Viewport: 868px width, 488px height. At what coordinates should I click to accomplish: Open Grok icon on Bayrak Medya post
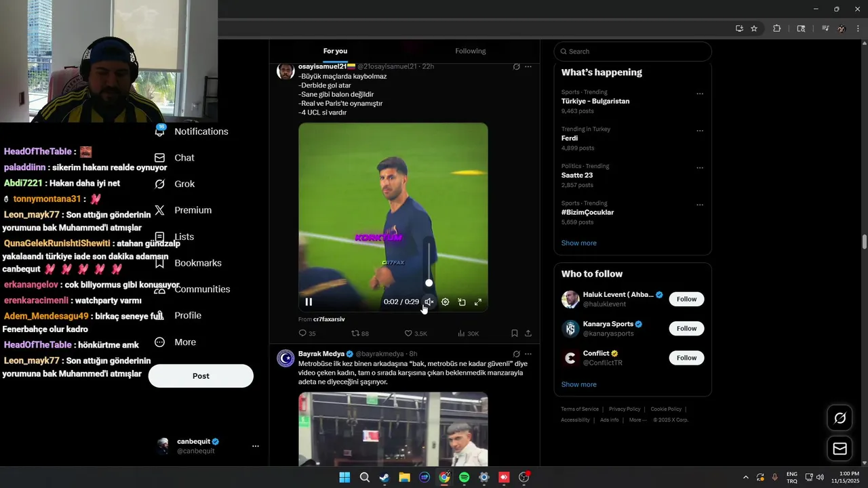(x=517, y=354)
